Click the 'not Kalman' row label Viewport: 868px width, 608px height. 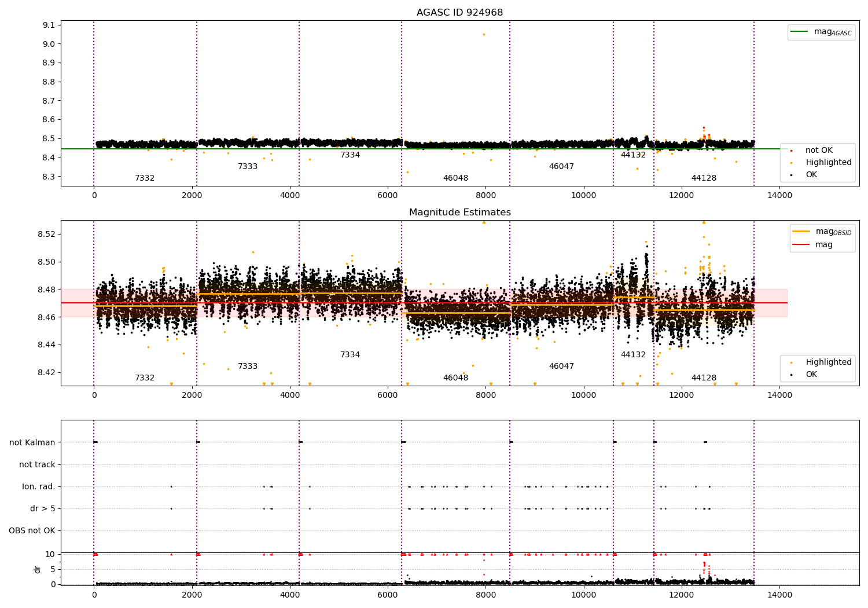tap(32, 442)
